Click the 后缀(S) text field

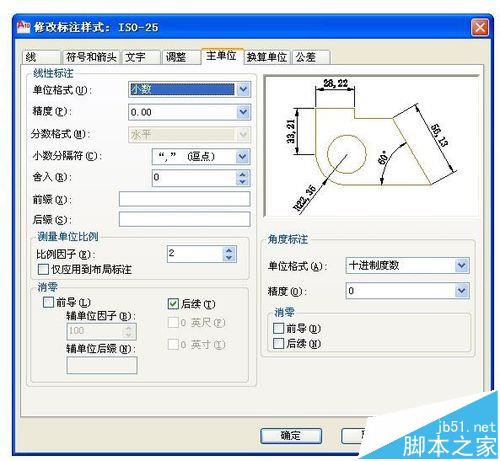(185, 219)
